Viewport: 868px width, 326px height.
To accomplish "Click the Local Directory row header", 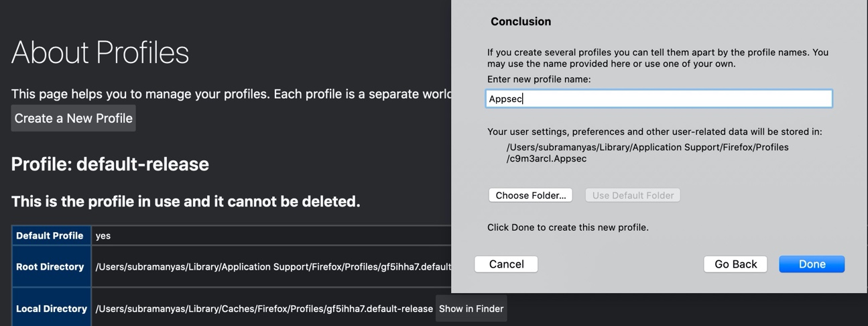I will click(x=52, y=309).
